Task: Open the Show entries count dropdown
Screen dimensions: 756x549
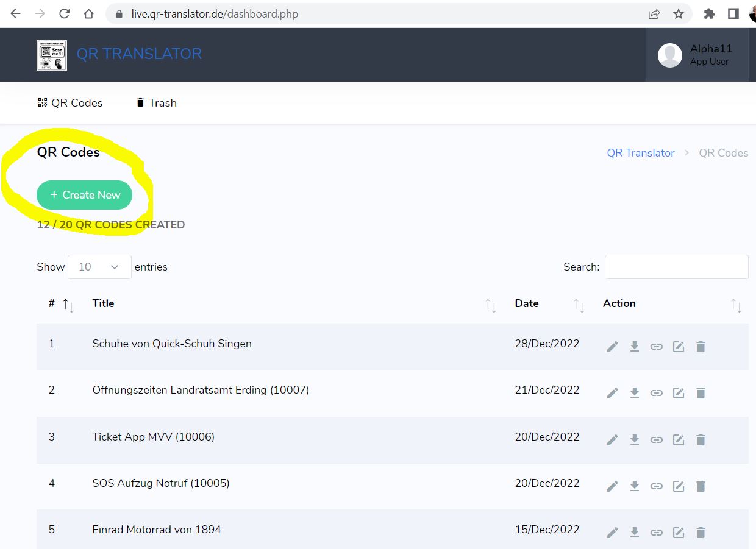Action: click(99, 267)
